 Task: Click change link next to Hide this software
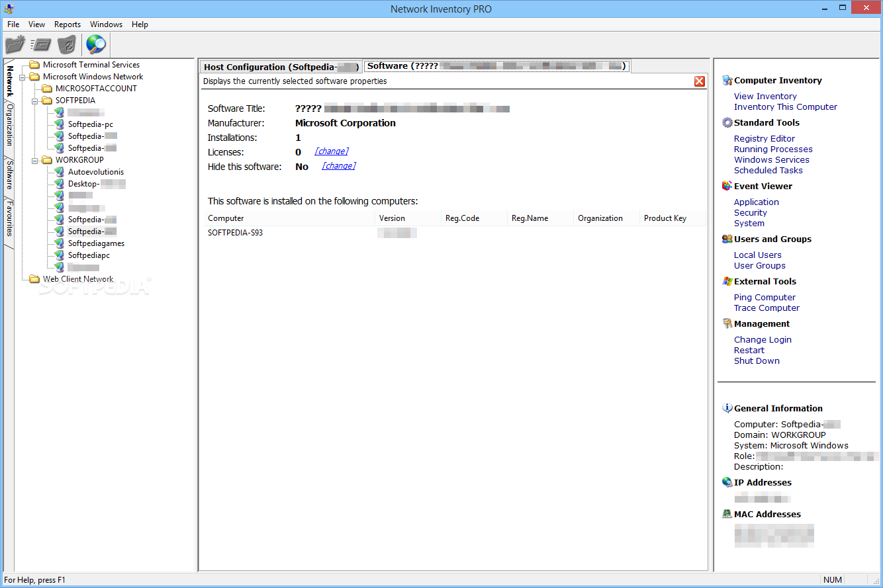pyautogui.click(x=339, y=166)
